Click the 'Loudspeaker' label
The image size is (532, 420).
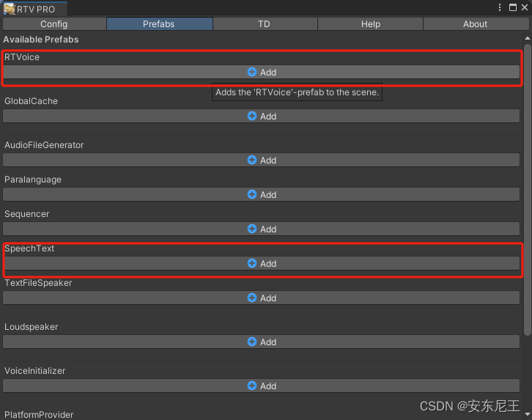click(x=32, y=327)
